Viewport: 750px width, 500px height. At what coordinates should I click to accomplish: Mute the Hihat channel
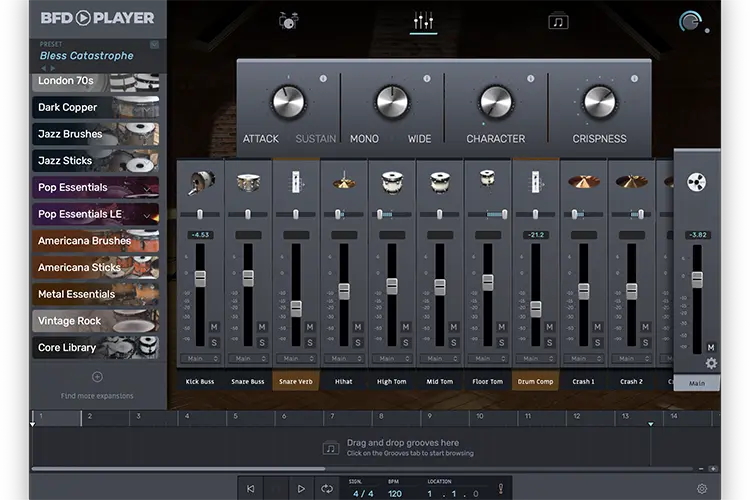coord(358,327)
